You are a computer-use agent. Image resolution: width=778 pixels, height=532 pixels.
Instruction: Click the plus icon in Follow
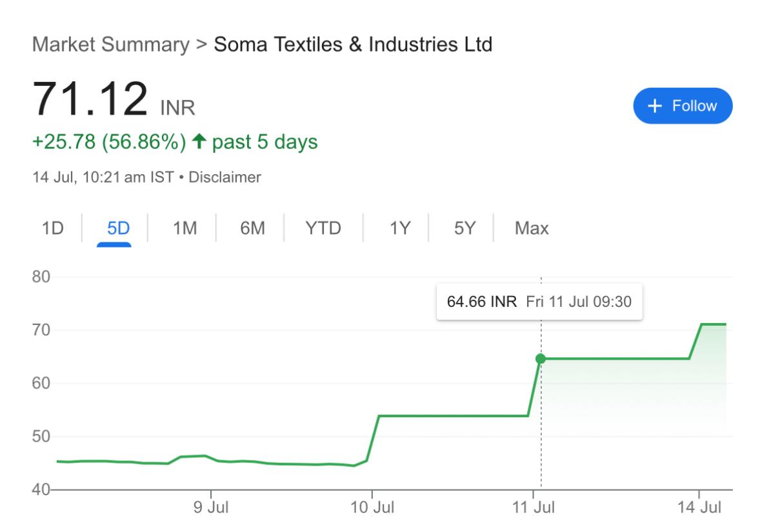(x=655, y=106)
